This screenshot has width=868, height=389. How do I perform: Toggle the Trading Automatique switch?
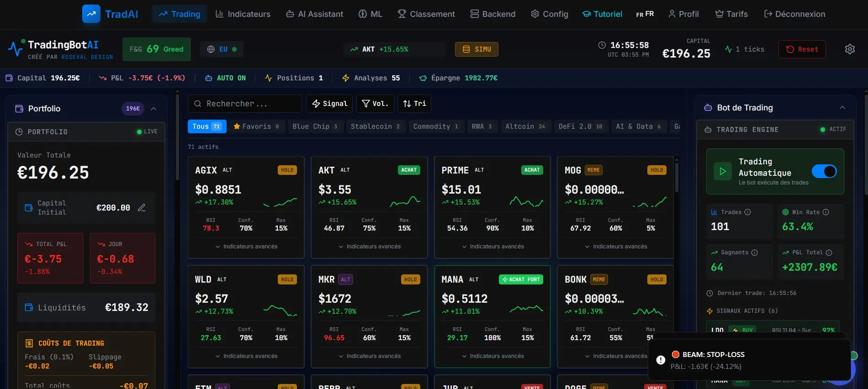click(x=824, y=171)
